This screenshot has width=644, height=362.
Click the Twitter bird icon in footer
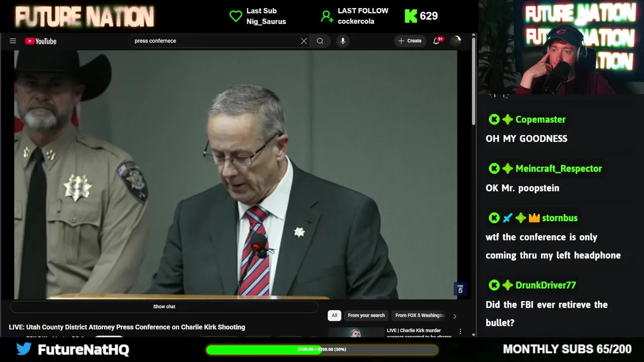24,348
